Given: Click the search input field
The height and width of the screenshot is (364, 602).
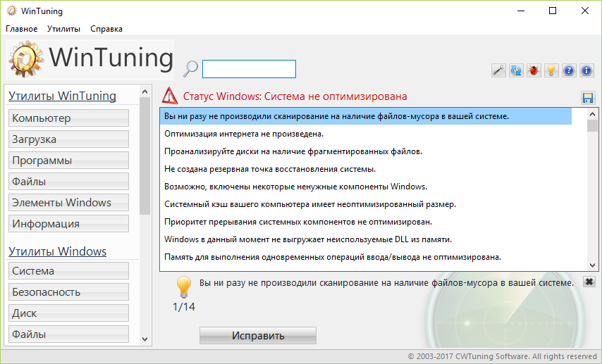Looking at the screenshot, I should [x=249, y=69].
